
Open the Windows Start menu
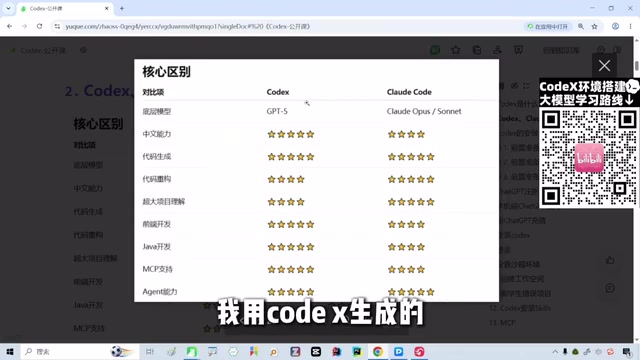[x=10, y=351]
